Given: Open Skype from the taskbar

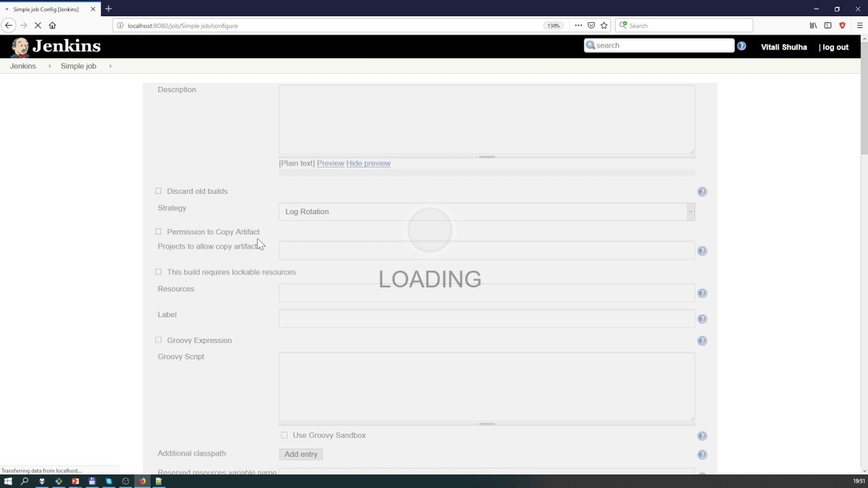Looking at the screenshot, I should coord(108,481).
